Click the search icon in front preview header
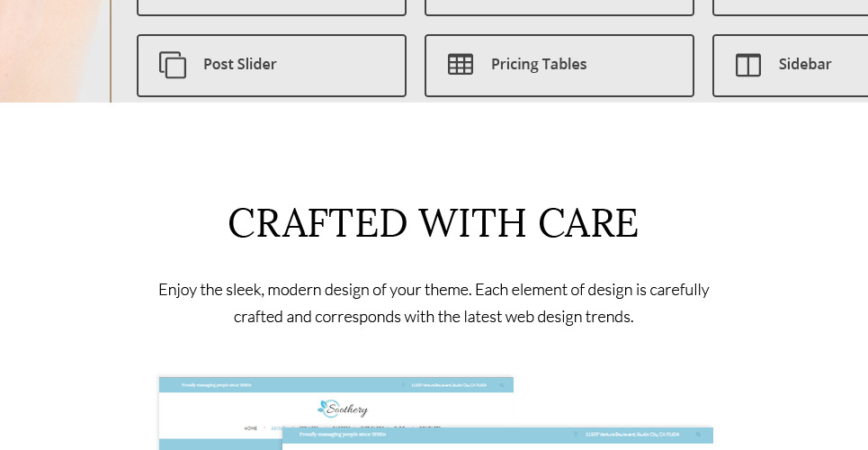This screenshot has height=450, width=868. tap(699, 435)
